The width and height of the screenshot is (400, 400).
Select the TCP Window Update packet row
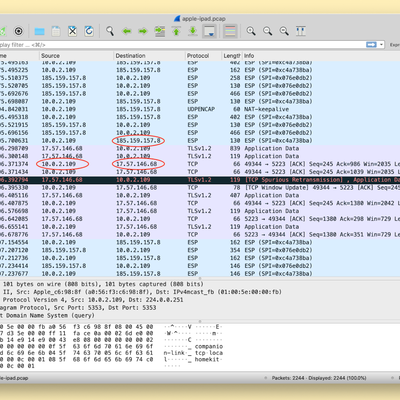tap(200, 188)
